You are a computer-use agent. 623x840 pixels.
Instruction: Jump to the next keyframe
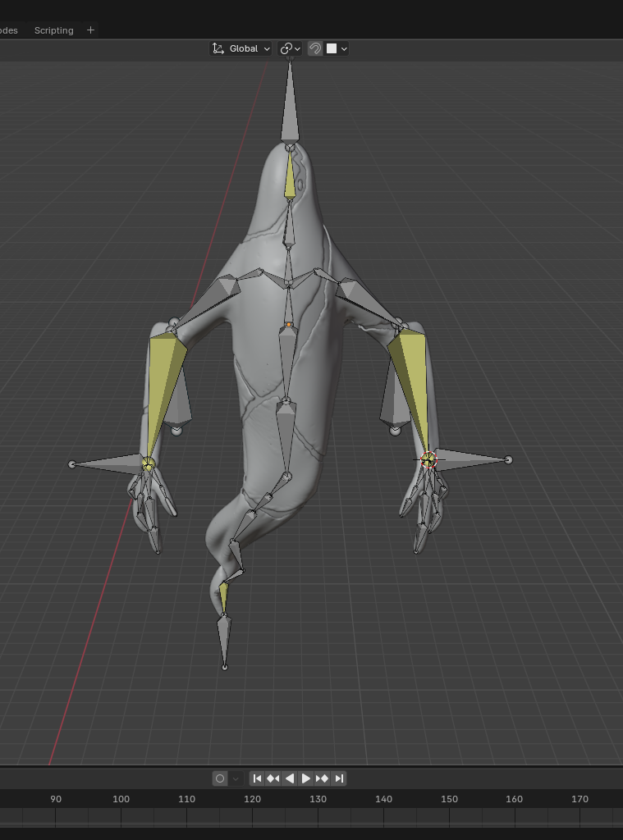pyautogui.click(x=323, y=778)
